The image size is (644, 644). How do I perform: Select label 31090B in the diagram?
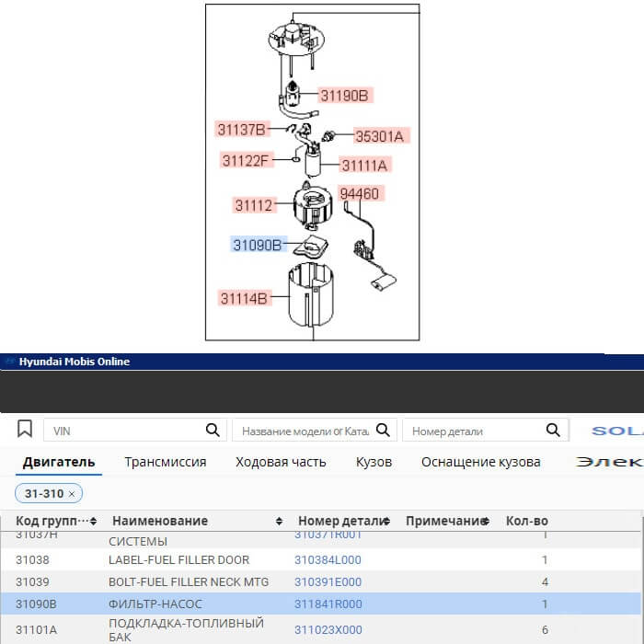257,245
